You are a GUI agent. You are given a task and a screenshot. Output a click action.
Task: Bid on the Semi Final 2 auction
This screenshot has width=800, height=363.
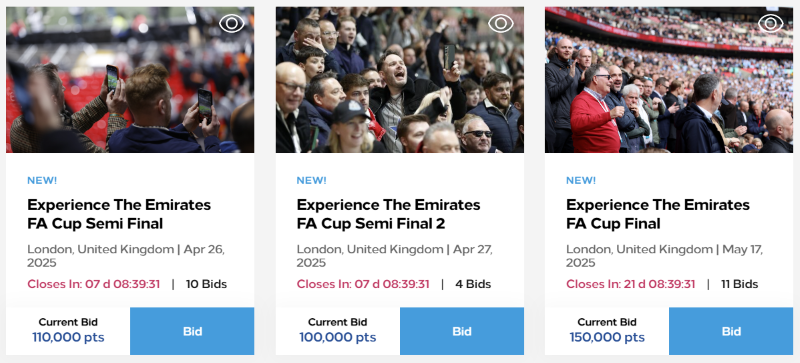[462, 331]
